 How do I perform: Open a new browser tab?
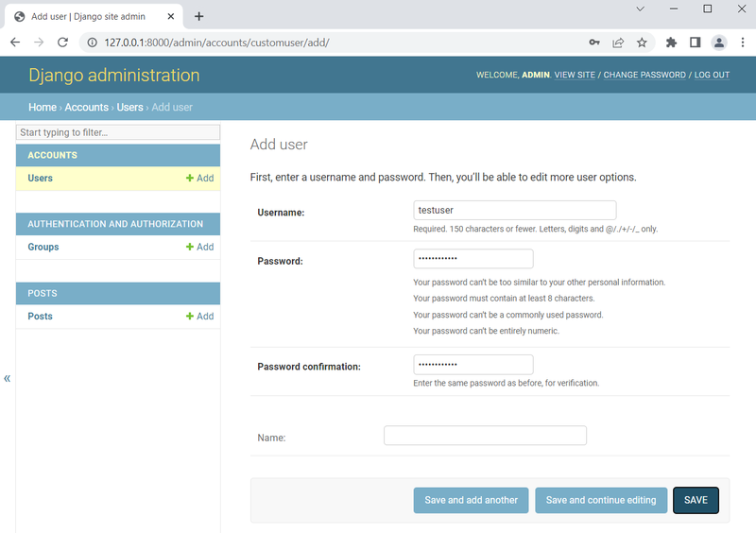(x=198, y=16)
